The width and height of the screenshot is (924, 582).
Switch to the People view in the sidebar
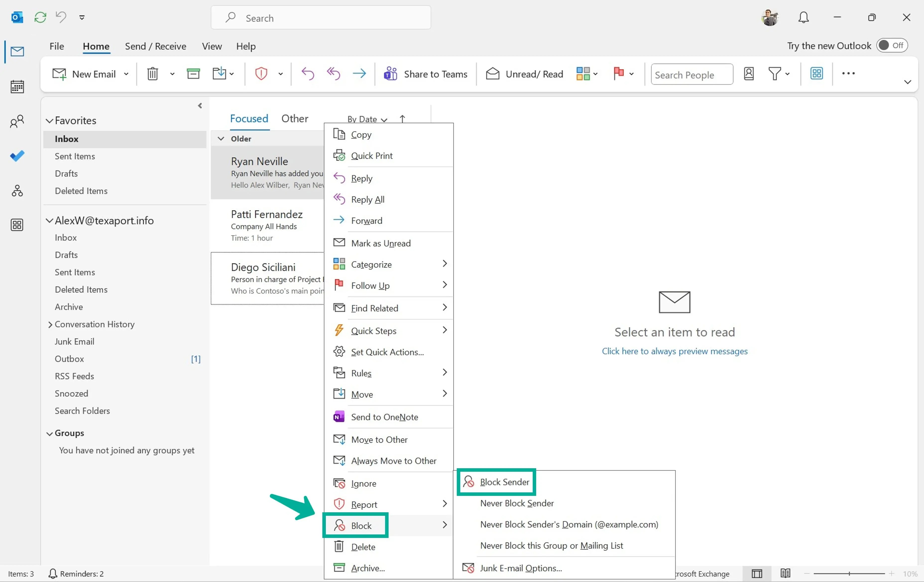point(17,122)
